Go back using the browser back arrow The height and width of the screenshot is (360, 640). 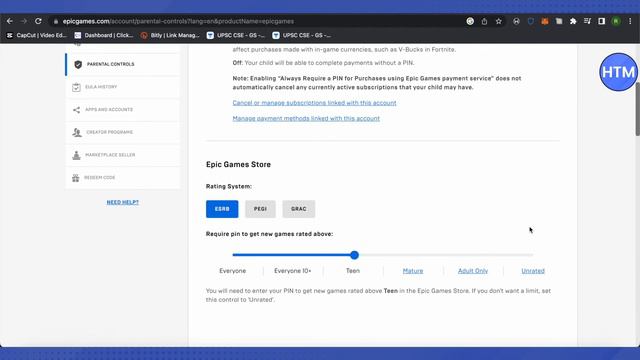tap(9, 21)
